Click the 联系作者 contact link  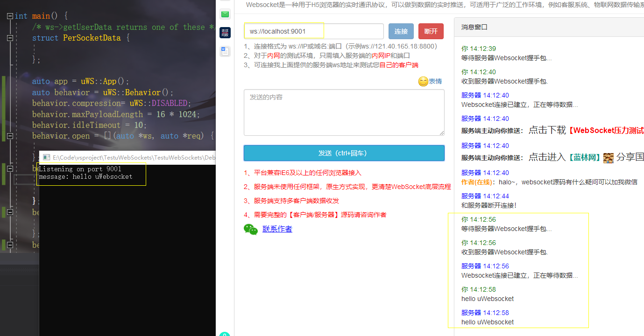coord(277,229)
